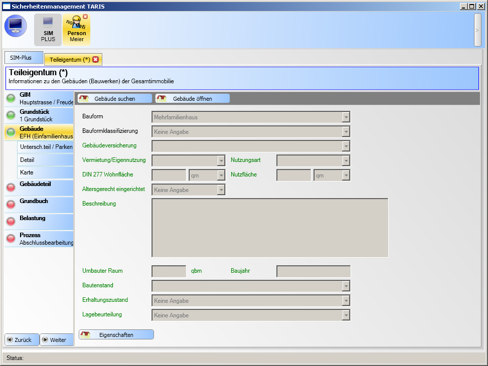Click the house icon on Gebäude suchen
This screenshot has width=488, height=366.
tap(84, 98)
